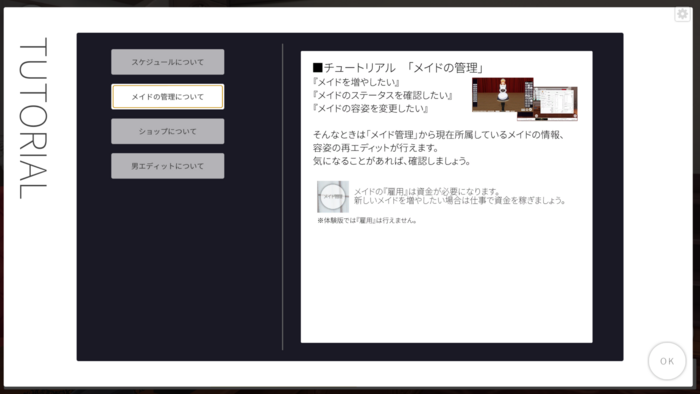
Task: Click the round メイド管理 button image
Action: point(333,196)
